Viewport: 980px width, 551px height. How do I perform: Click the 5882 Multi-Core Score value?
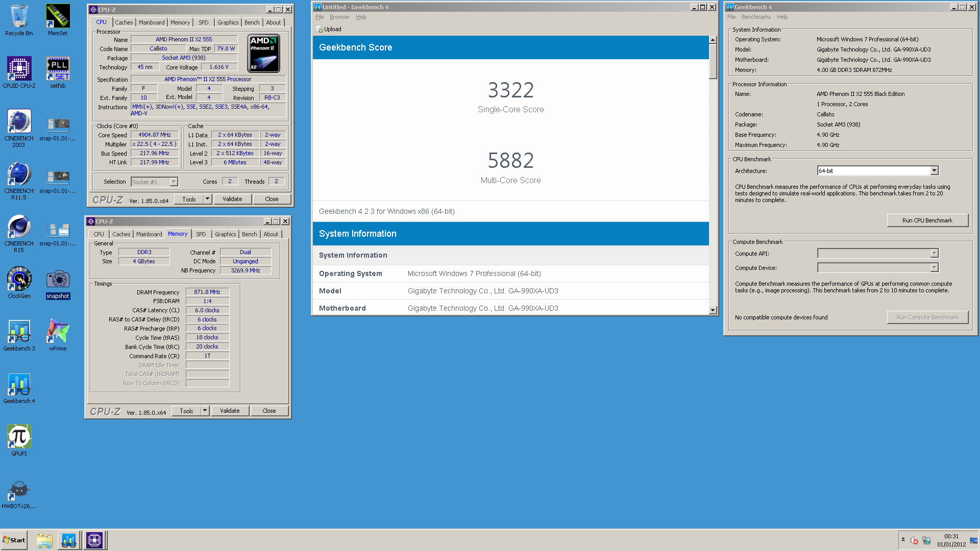pyautogui.click(x=510, y=161)
